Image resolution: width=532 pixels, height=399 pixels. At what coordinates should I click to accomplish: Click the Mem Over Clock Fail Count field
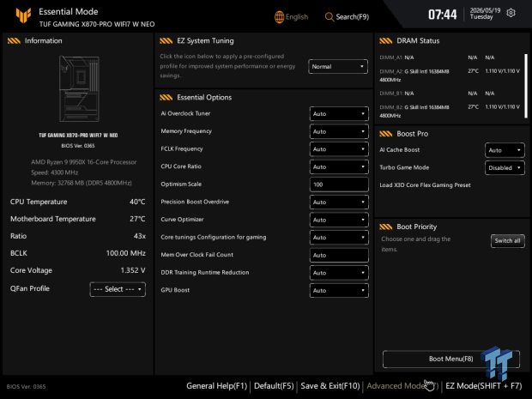(339, 255)
